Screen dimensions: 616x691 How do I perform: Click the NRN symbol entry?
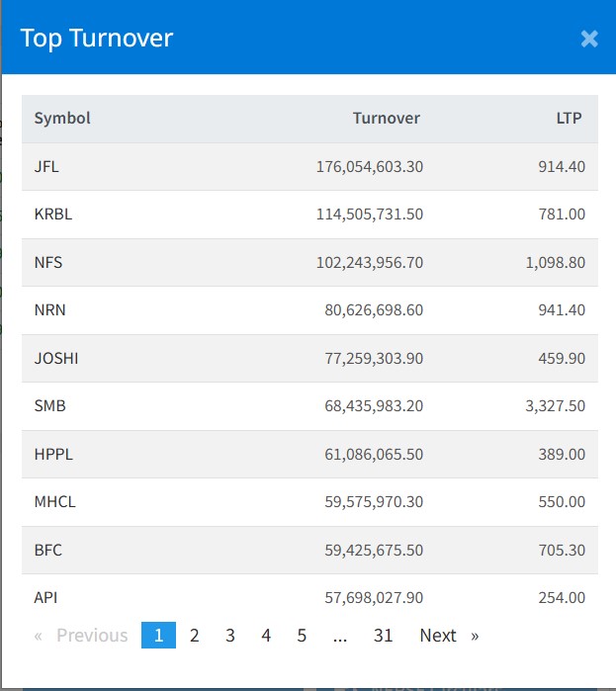click(49, 310)
